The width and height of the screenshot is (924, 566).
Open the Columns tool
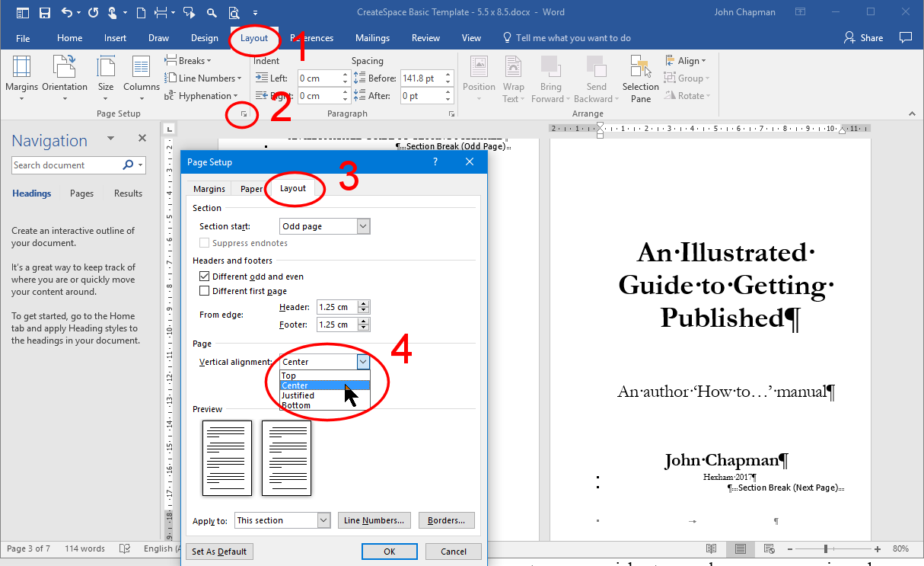tap(141, 76)
